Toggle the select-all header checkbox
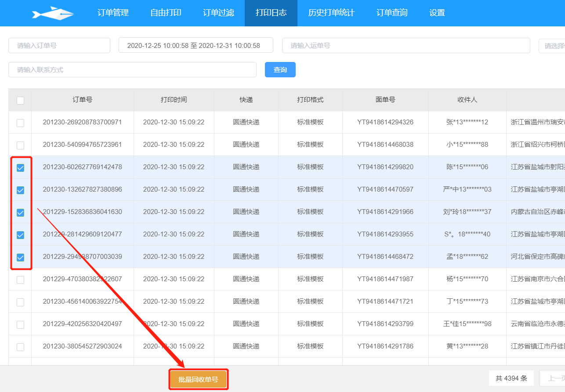565x392 pixels. 20,101
